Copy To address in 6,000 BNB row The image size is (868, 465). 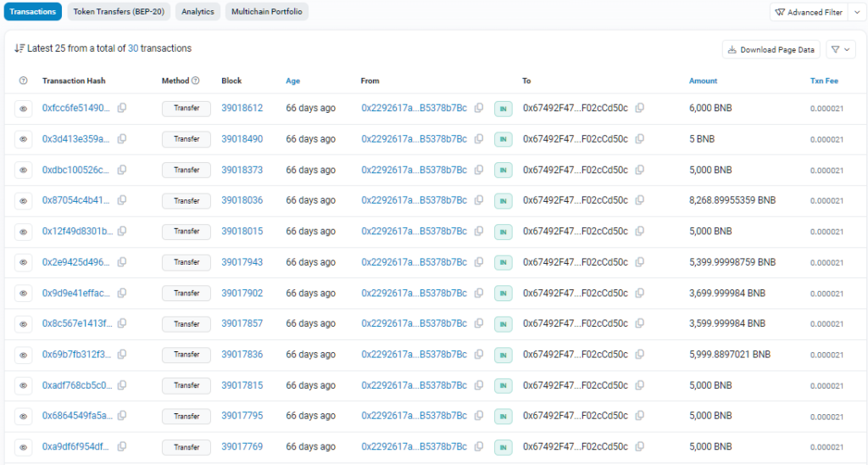[640, 108]
